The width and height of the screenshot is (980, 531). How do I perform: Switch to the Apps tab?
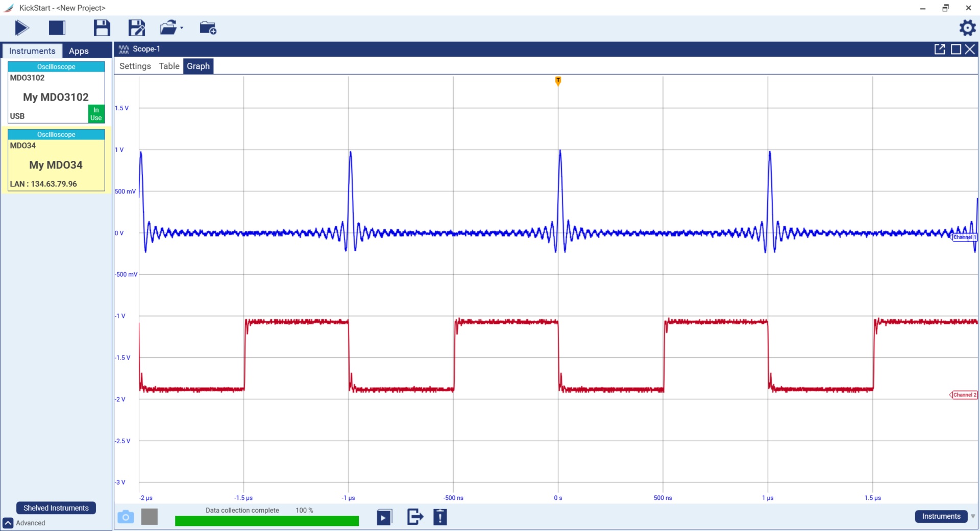pos(78,51)
